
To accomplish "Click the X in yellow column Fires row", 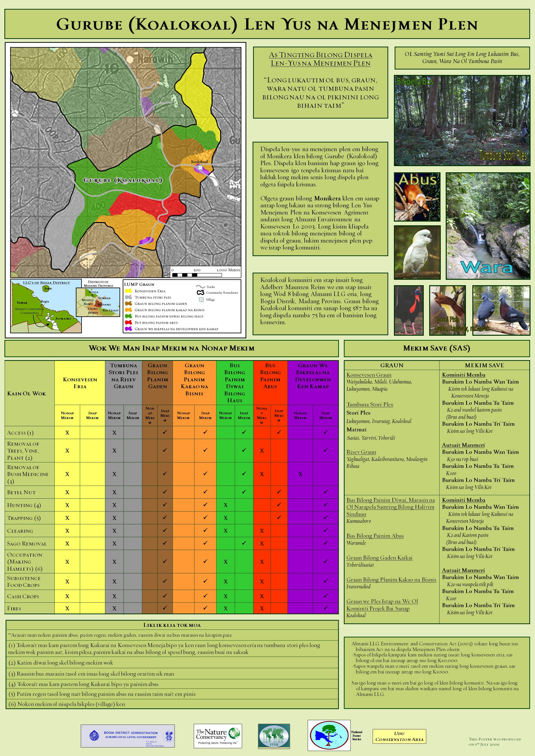I will tap(67, 609).
